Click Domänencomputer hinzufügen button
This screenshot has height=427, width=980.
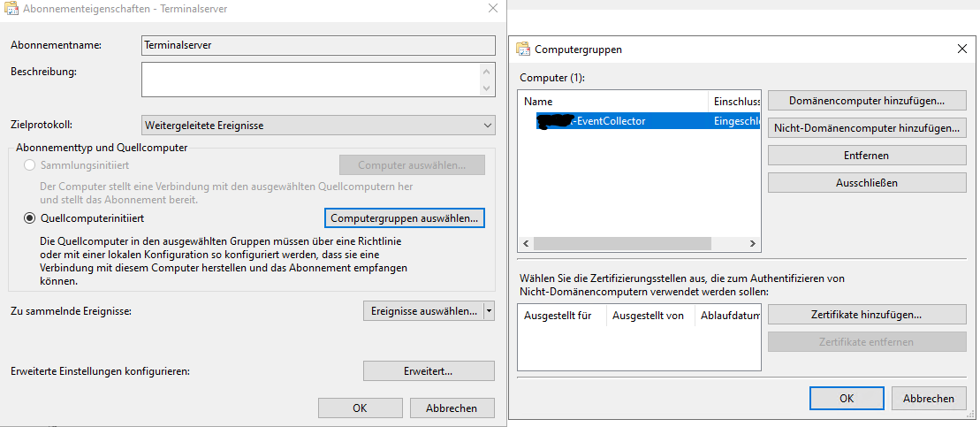[x=867, y=101]
